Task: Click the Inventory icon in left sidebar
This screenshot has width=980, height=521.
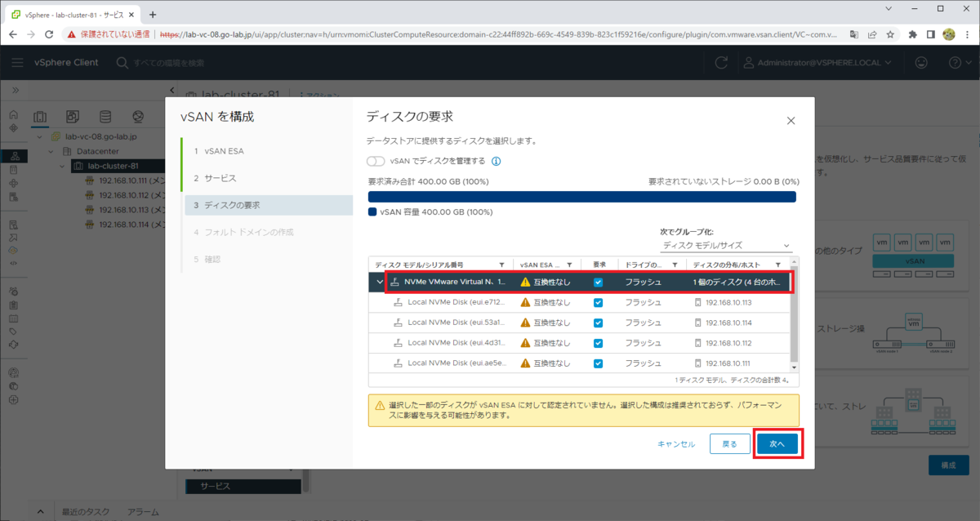Action: click(14, 155)
